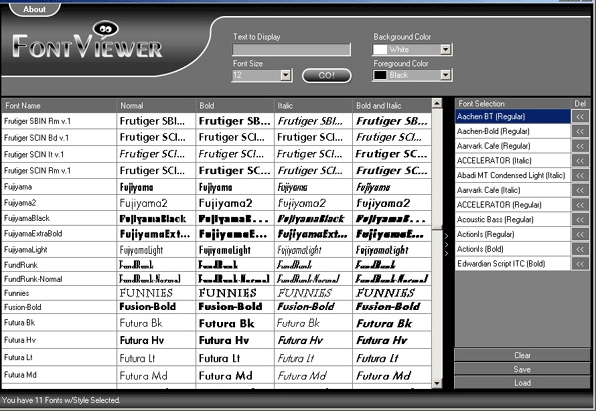The width and height of the screenshot is (596, 412).
Task: Click the white background color swatch
Action: [x=380, y=49]
